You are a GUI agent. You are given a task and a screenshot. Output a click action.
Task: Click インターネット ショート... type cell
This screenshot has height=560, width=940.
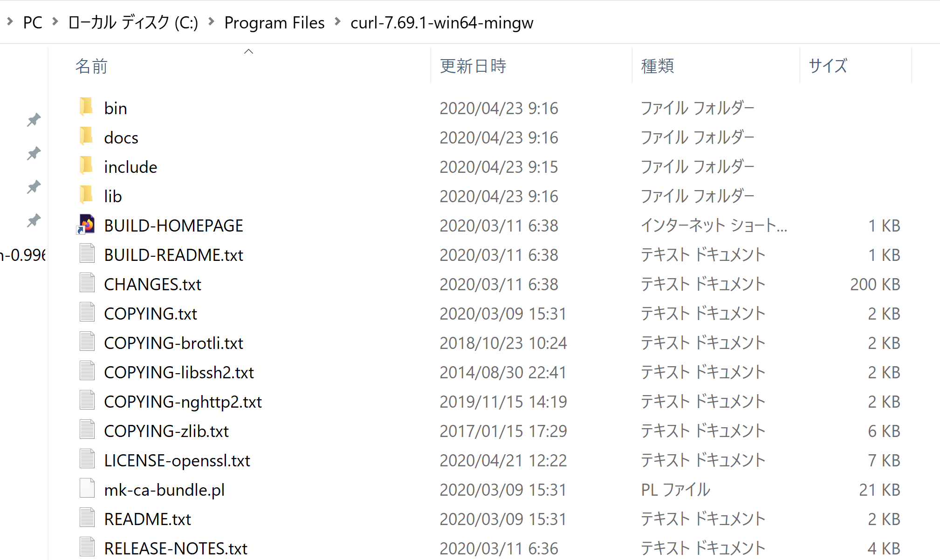click(x=714, y=225)
